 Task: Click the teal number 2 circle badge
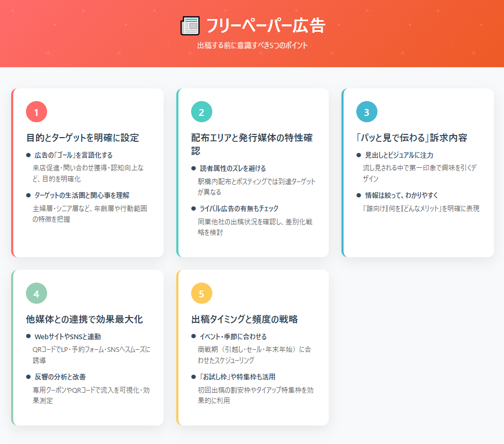click(202, 112)
